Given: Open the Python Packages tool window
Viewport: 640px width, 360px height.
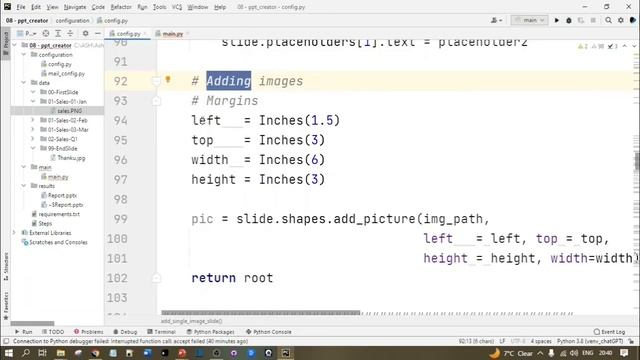Looking at the screenshot, I should tap(211, 332).
